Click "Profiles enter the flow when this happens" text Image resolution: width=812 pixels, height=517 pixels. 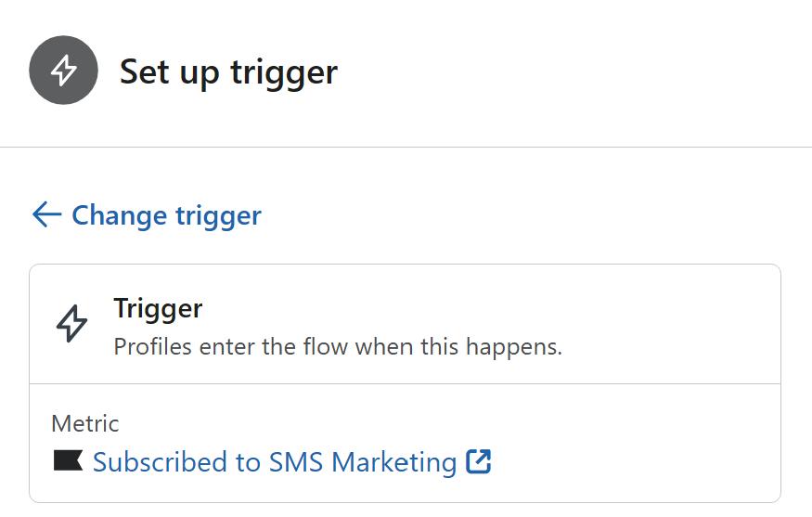pos(338,347)
